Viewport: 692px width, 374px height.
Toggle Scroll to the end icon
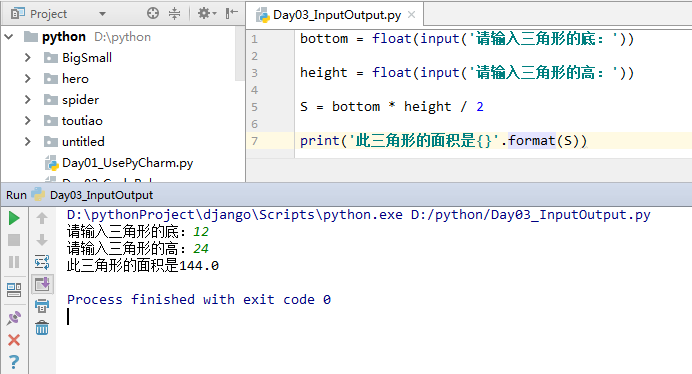pyautogui.click(x=42, y=284)
